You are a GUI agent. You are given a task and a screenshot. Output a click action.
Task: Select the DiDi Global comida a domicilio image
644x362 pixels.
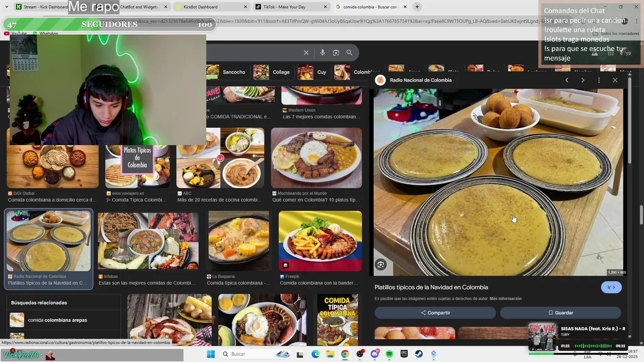(53, 166)
